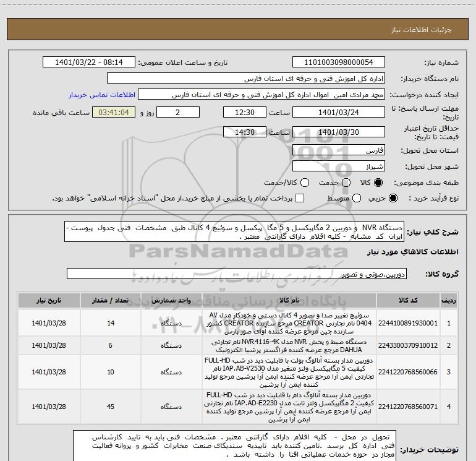The width and height of the screenshot is (476, 461).
Task: Click the announcement date field 1401/03/22 - 08:14
Action: coord(89,62)
